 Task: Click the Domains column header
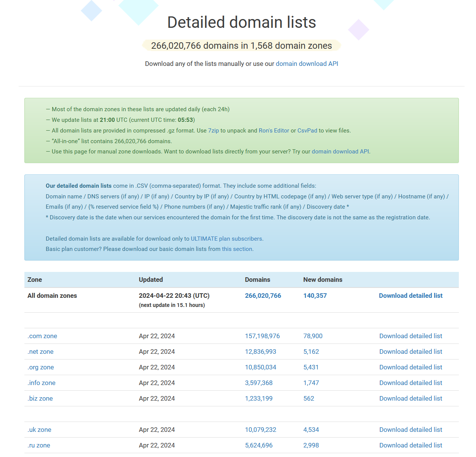tap(258, 280)
